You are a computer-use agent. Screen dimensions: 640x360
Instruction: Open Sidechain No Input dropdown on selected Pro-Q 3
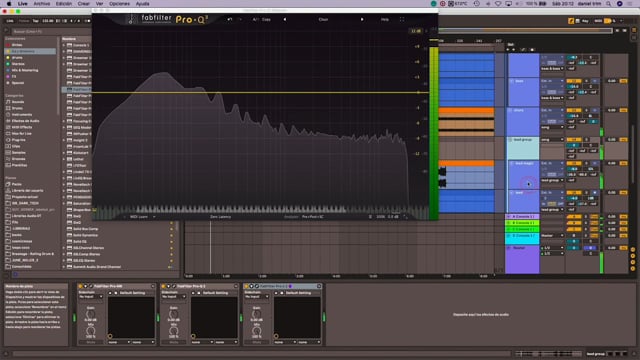(256, 297)
